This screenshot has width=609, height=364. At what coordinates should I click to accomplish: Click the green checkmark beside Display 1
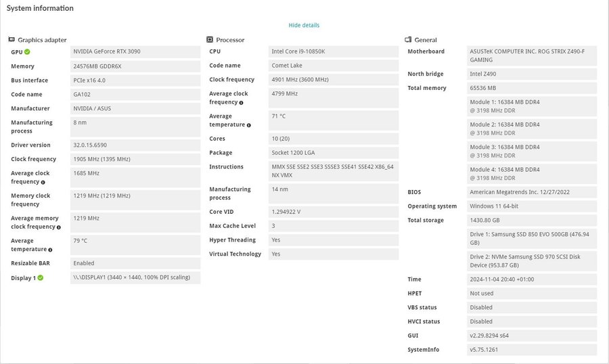pyautogui.click(x=41, y=277)
